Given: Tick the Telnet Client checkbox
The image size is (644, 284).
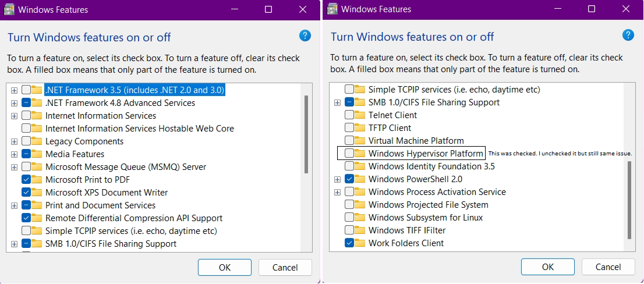Looking at the screenshot, I should click(349, 115).
